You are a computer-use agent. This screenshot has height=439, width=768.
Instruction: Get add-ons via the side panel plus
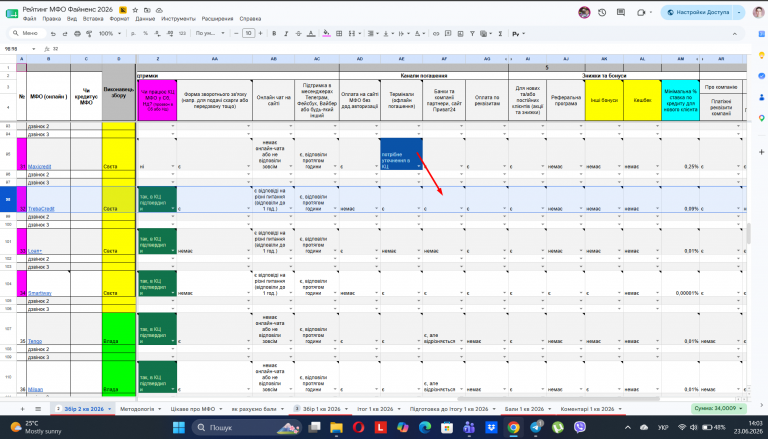(761, 152)
